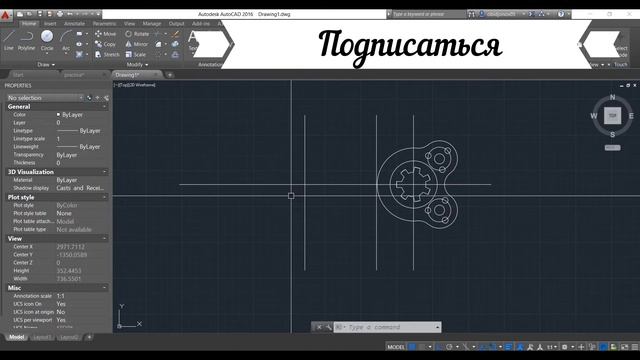Click the new drawing plus tab button

170,75
